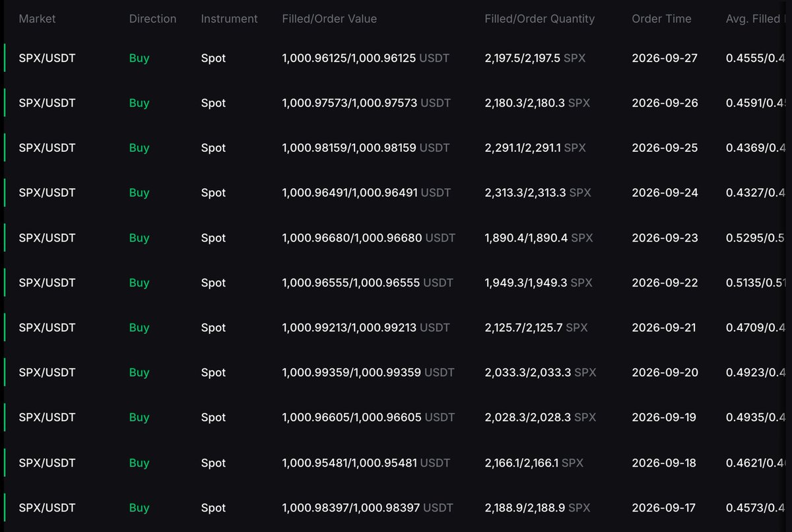Click quantity 2,188.9/2,188.9 SPX

[537, 508]
